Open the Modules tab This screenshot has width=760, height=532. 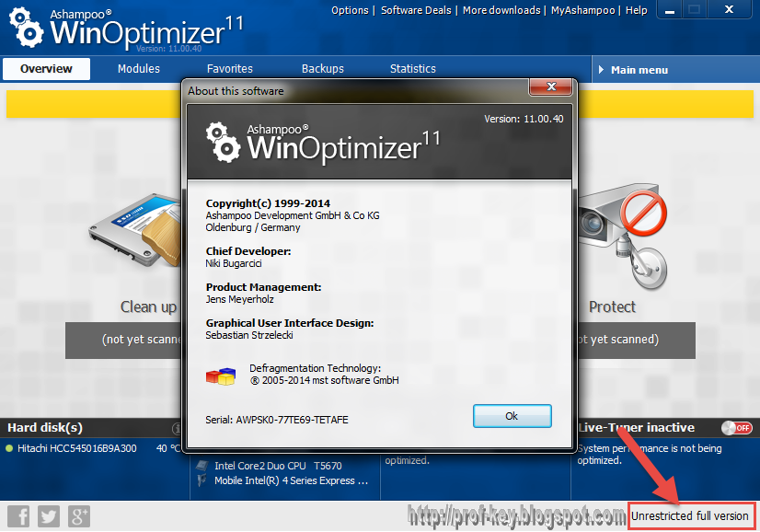pos(139,69)
